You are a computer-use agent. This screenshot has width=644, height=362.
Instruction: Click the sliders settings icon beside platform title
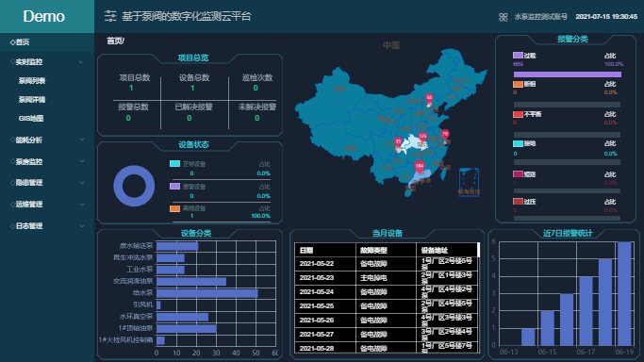pos(110,16)
